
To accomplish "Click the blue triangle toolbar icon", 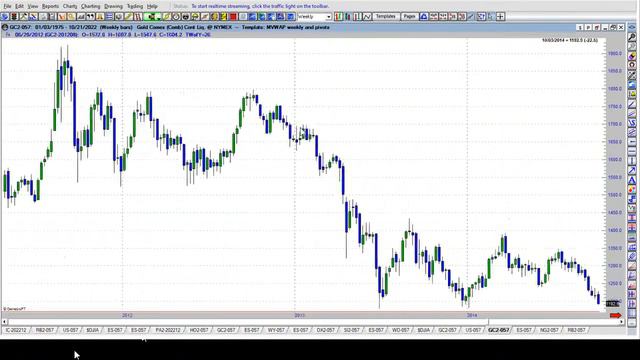I will point(424,17).
